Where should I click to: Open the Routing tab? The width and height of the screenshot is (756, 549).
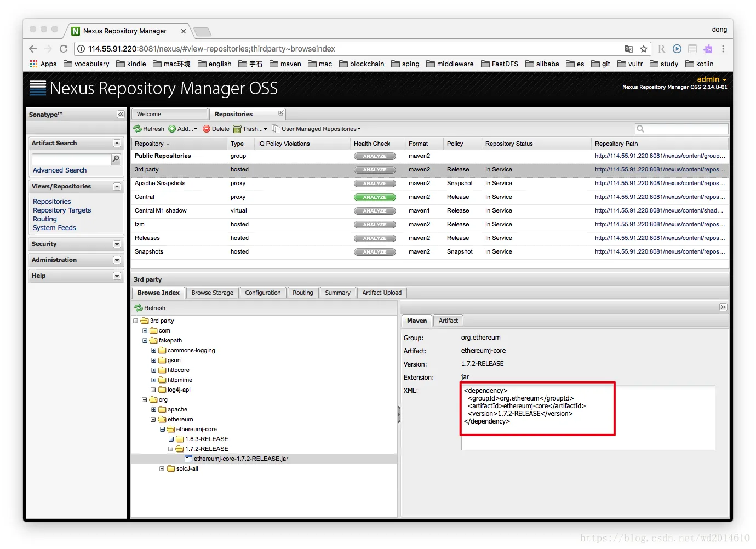click(303, 293)
